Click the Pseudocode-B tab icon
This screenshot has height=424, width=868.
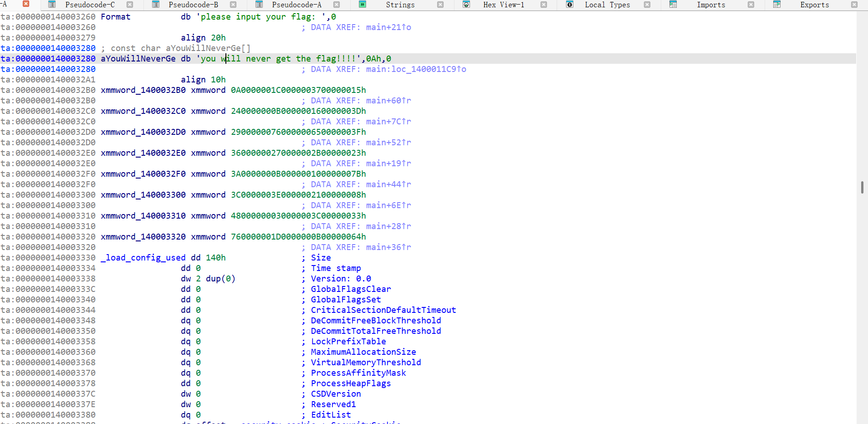pyautogui.click(x=155, y=5)
